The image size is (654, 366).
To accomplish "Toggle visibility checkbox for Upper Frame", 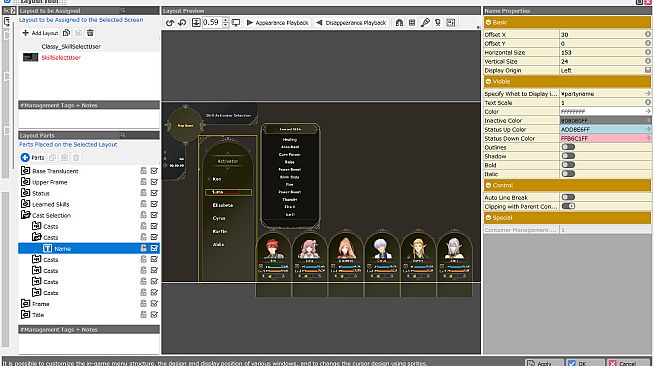I will (x=154, y=182).
